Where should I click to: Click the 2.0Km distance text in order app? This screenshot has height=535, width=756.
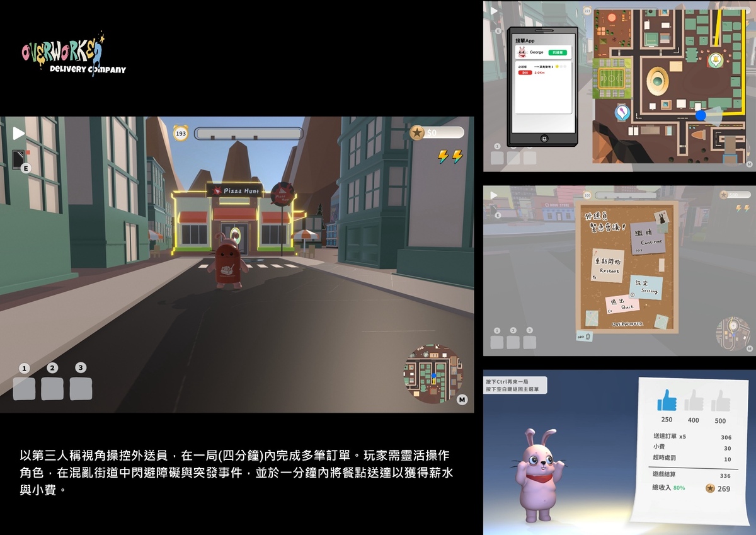[539, 72]
